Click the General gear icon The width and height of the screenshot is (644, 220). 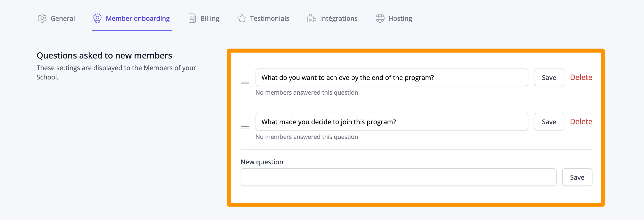[42, 18]
